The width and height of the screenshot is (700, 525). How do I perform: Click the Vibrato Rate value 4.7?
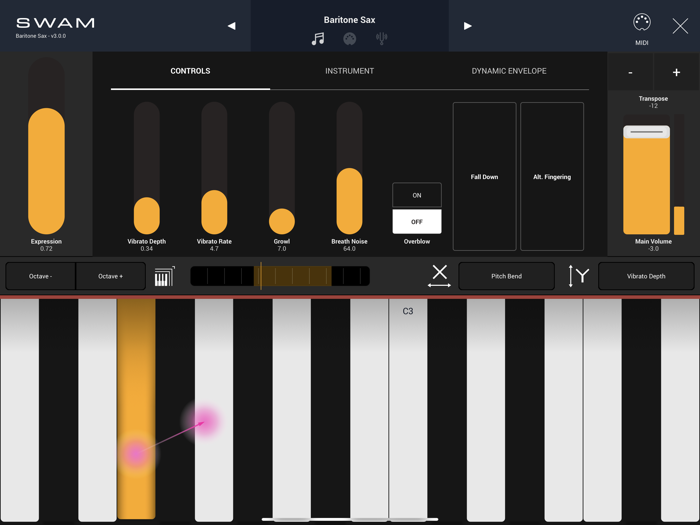pyautogui.click(x=214, y=249)
